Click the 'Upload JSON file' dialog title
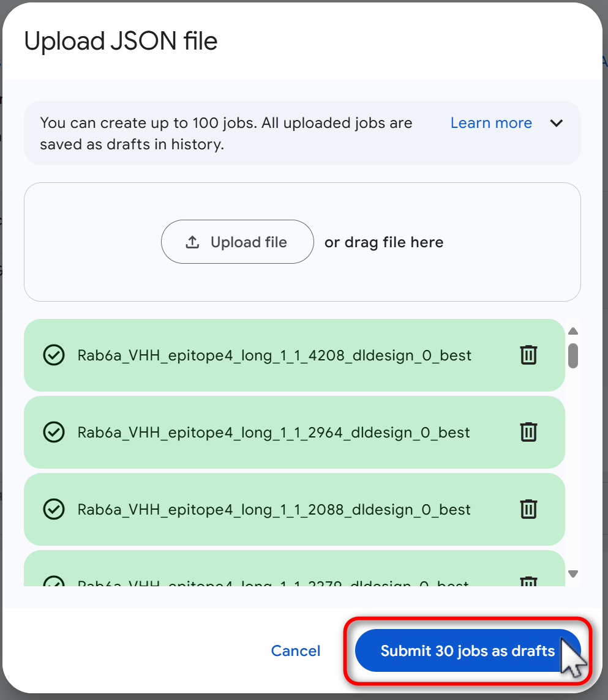This screenshot has height=700, width=608. click(x=121, y=41)
